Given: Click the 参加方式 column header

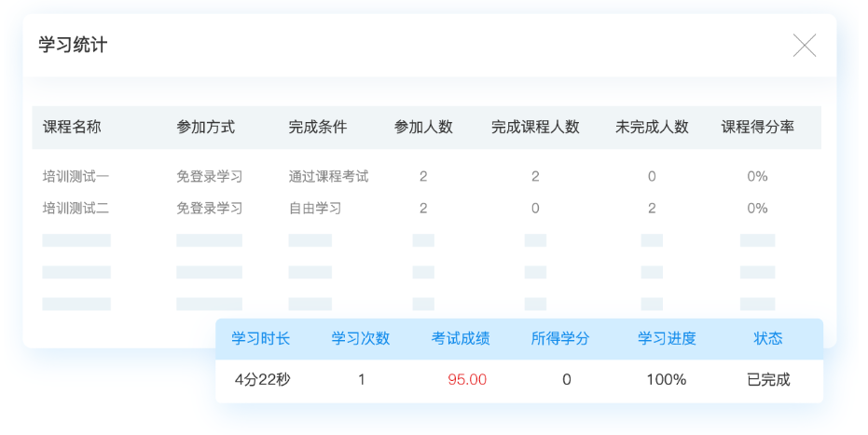Looking at the screenshot, I should [x=205, y=127].
